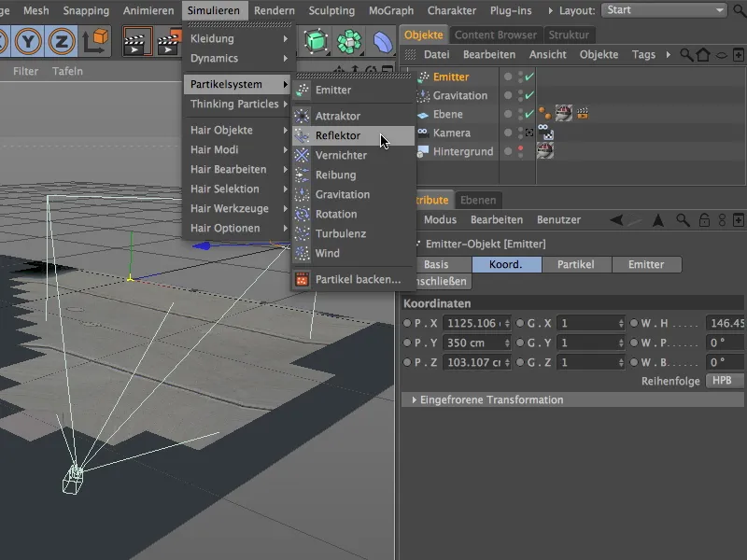Open the Partikel attribute tab
Viewport: 747px width, 560px height.
[576, 264]
